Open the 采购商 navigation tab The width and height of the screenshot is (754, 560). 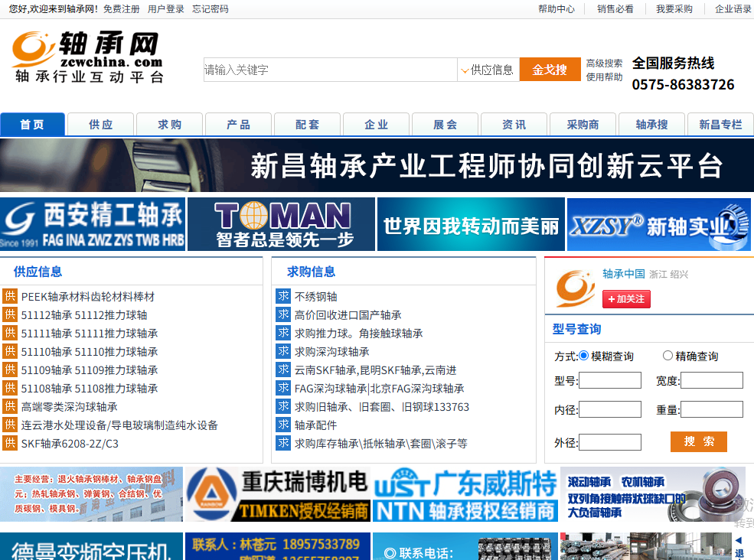tap(583, 125)
